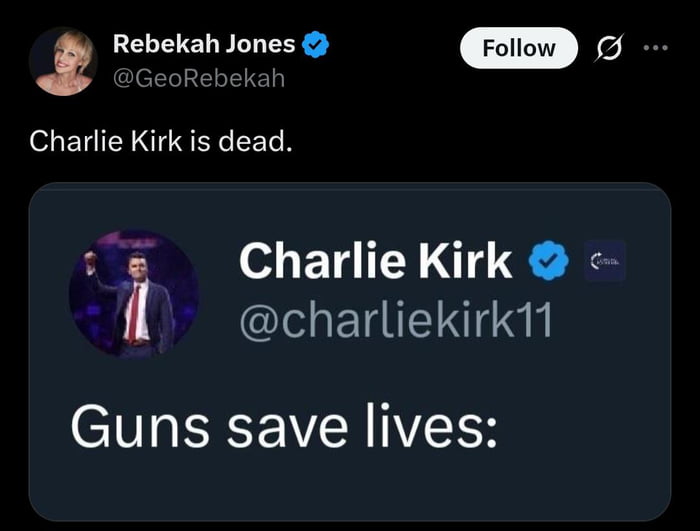Open the three-dot more options menu
700x531 pixels.
(x=656, y=48)
